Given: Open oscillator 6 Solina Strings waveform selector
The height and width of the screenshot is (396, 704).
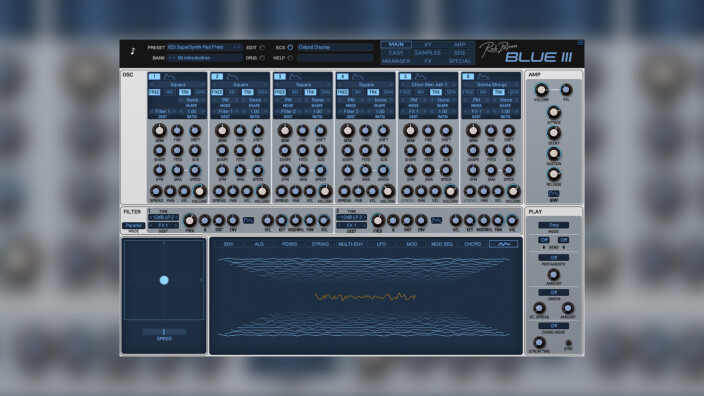Looking at the screenshot, I should [491, 84].
